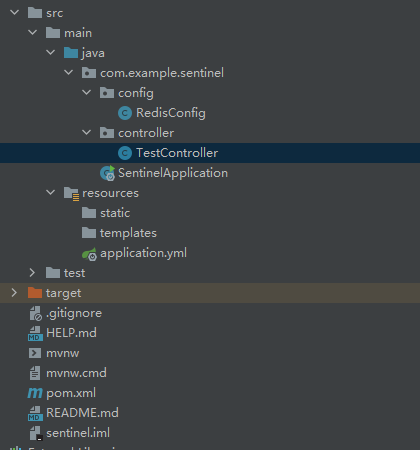420x450 pixels.
Task: Expand the test folder arrow
Action: (32, 273)
